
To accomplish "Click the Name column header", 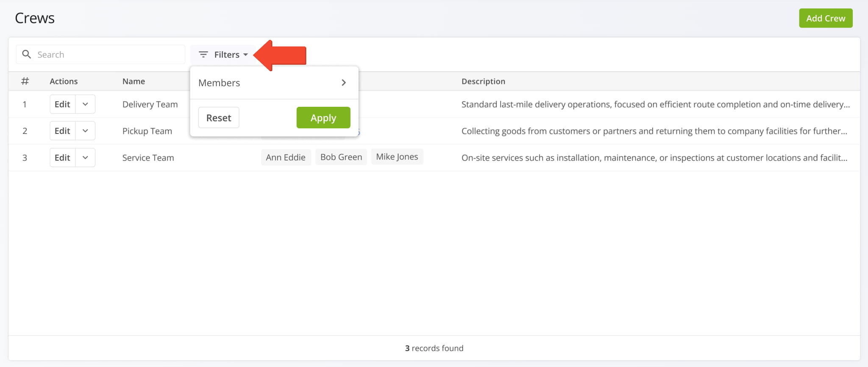I will [134, 81].
